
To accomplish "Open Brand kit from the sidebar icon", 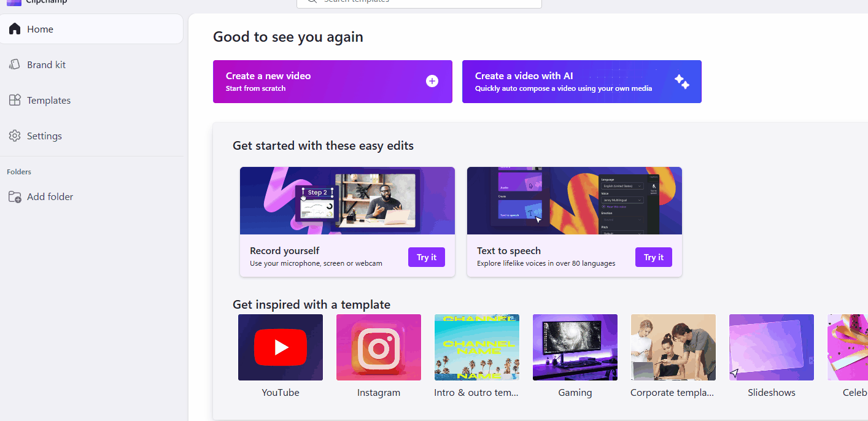I will [14, 64].
